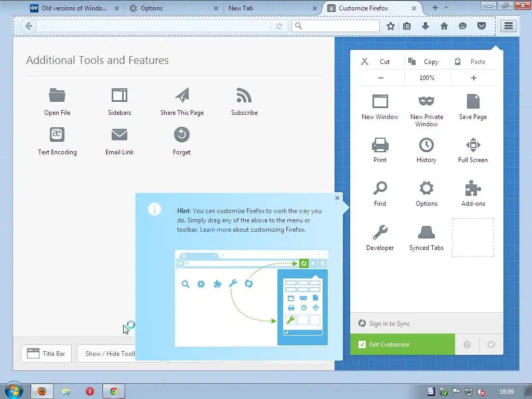Open the list all tabs dropdown arrow

coord(446,7)
